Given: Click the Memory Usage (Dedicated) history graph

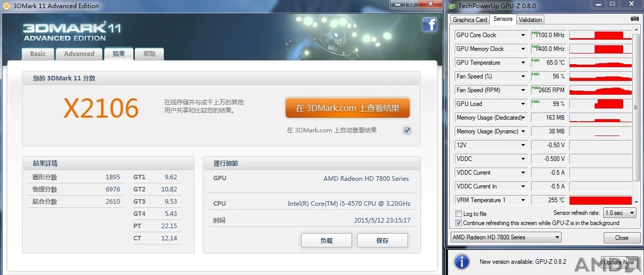Looking at the screenshot, I should (x=600, y=118).
